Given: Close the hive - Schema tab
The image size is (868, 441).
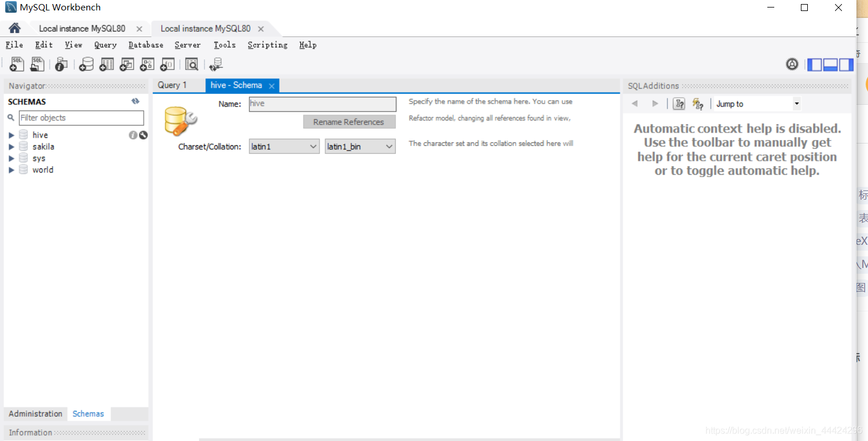Looking at the screenshot, I should point(271,86).
